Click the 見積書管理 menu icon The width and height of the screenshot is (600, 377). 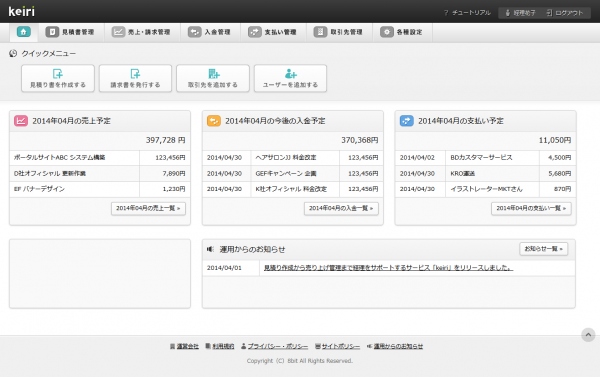point(52,32)
